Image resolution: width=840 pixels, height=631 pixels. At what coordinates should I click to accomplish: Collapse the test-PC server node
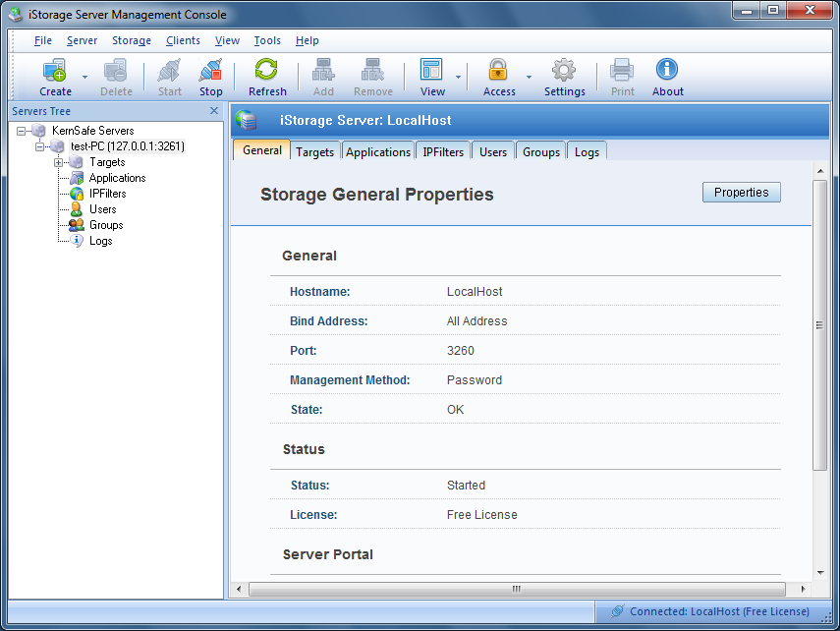(x=39, y=146)
